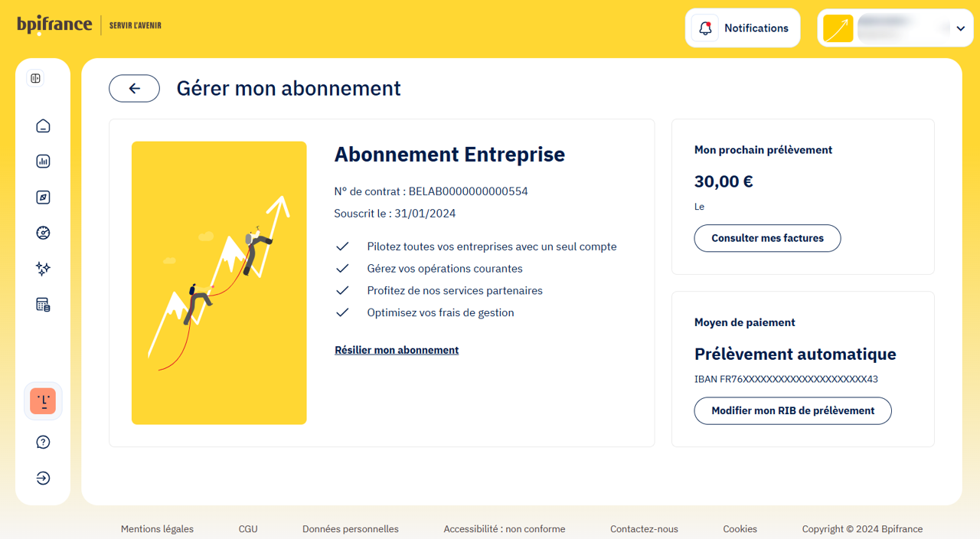Open the Notifications button
This screenshot has height=539, width=980.
(743, 28)
